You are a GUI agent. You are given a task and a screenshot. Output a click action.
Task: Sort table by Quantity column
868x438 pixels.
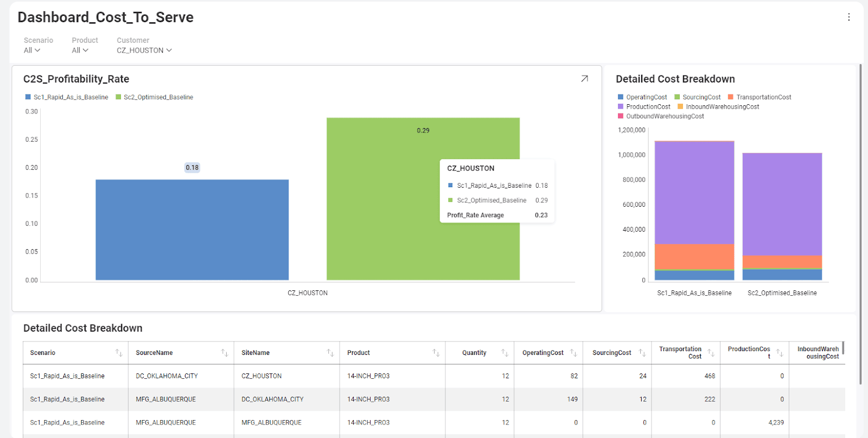tap(505, 353)
